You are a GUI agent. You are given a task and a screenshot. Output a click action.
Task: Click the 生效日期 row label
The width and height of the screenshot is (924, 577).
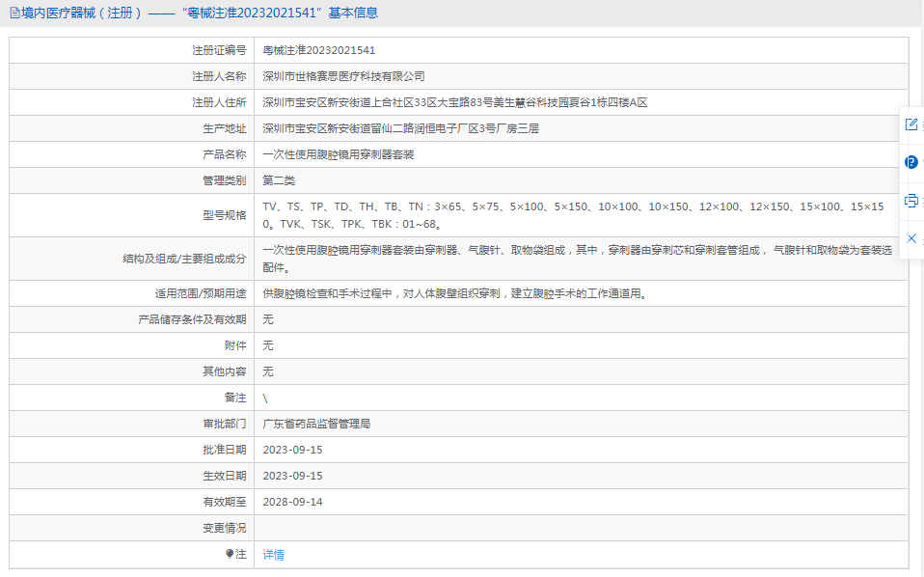click(x=225, y=476)
